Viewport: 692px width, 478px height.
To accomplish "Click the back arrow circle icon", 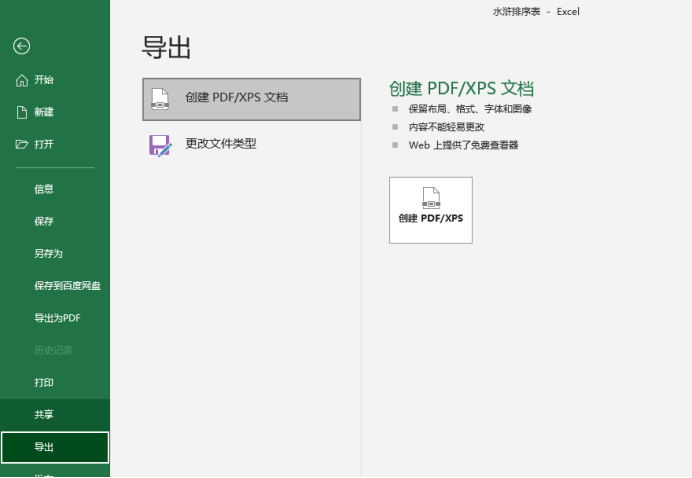I will point(21,46).
